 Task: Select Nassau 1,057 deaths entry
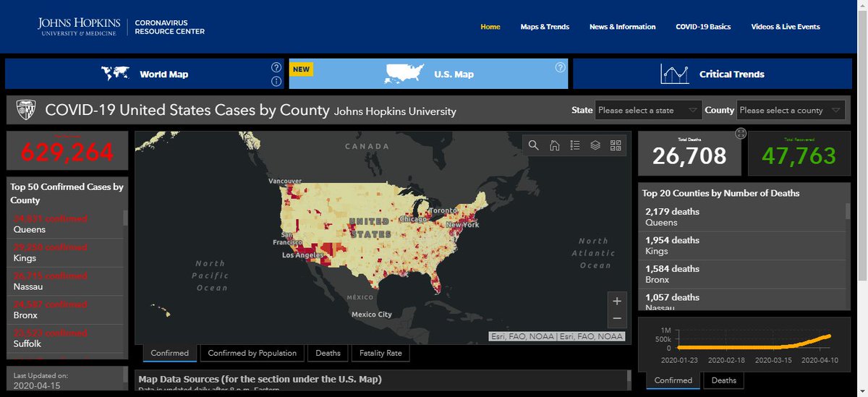(x=741, y=300)
